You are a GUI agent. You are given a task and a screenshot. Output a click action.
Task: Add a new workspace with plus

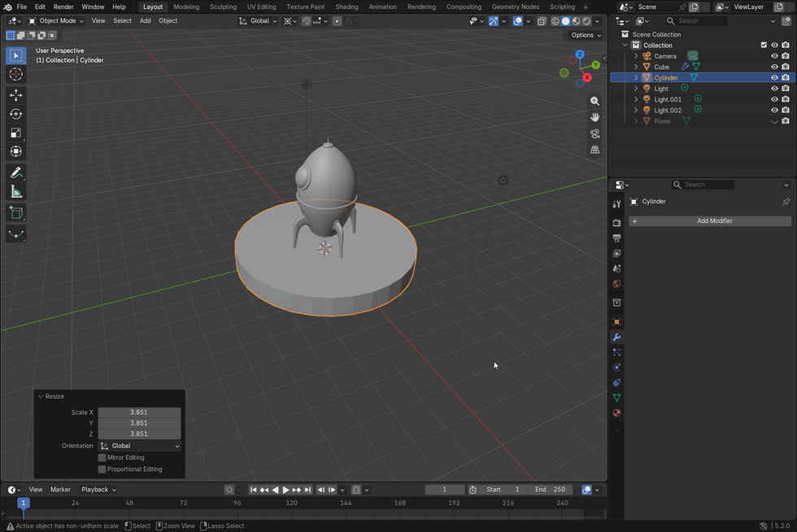pos(586,7)
